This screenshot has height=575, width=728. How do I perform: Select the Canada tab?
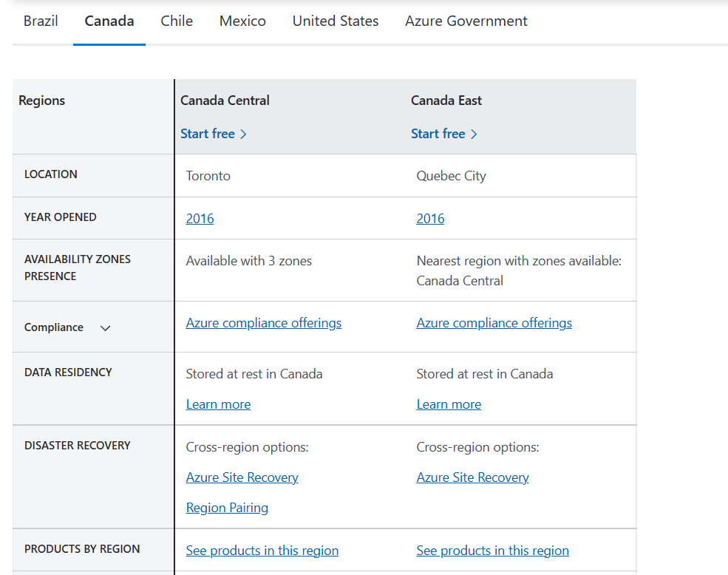(x=109, y=21)
